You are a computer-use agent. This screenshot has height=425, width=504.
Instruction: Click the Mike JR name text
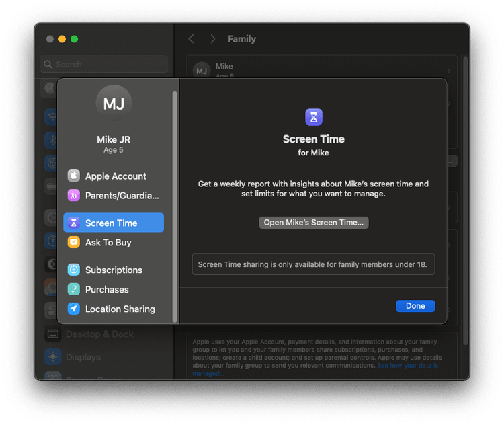coord(114,139)
